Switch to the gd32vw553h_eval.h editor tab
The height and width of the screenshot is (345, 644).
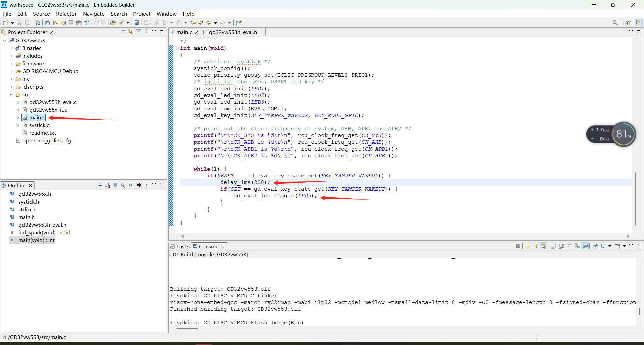tap(232, 32)
